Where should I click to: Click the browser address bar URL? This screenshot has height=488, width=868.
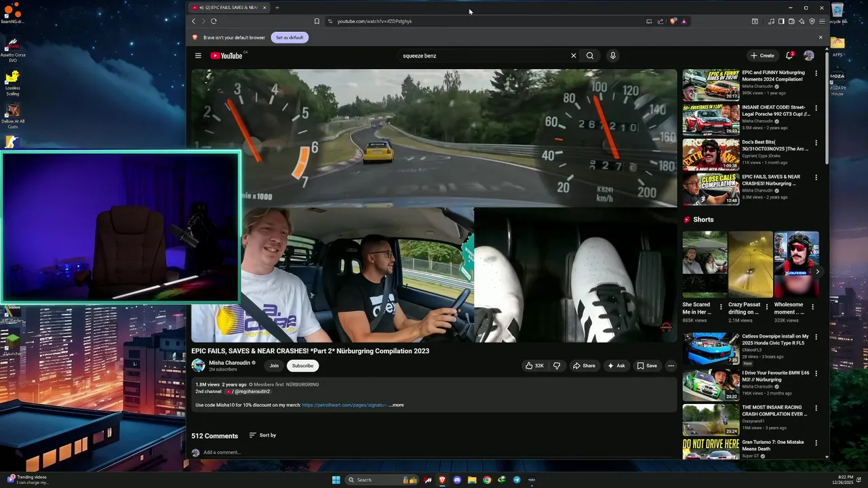(374, 21)
